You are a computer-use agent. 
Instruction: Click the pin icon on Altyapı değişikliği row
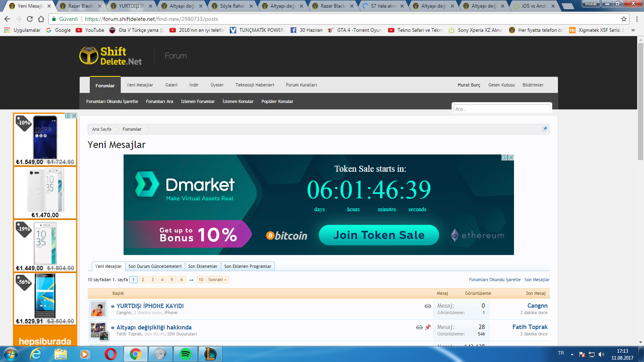coord(428,327)
